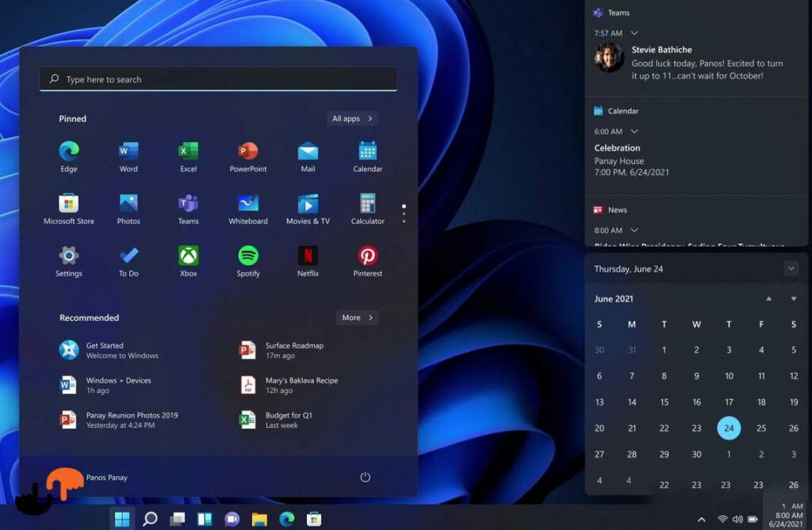Launch Spotify from pinned apps
Screen dimensions: 812x530
tap(248, 261)
